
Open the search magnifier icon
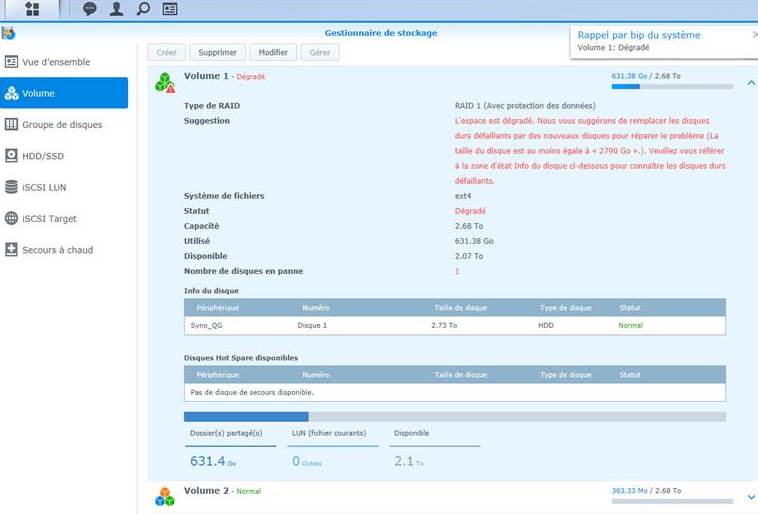coord(143,9)
